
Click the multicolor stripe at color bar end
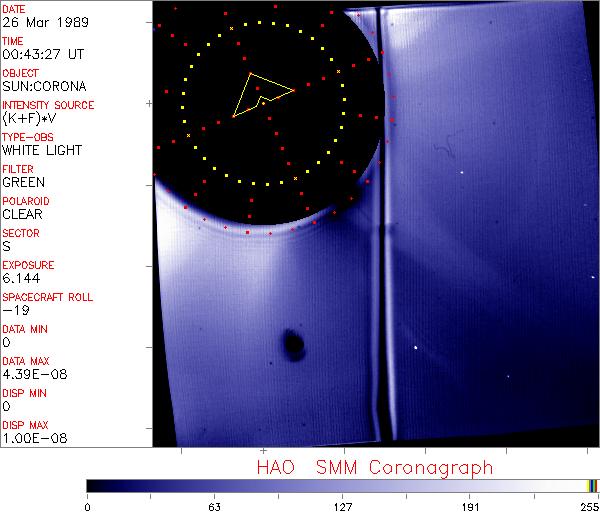coord(592,486)
